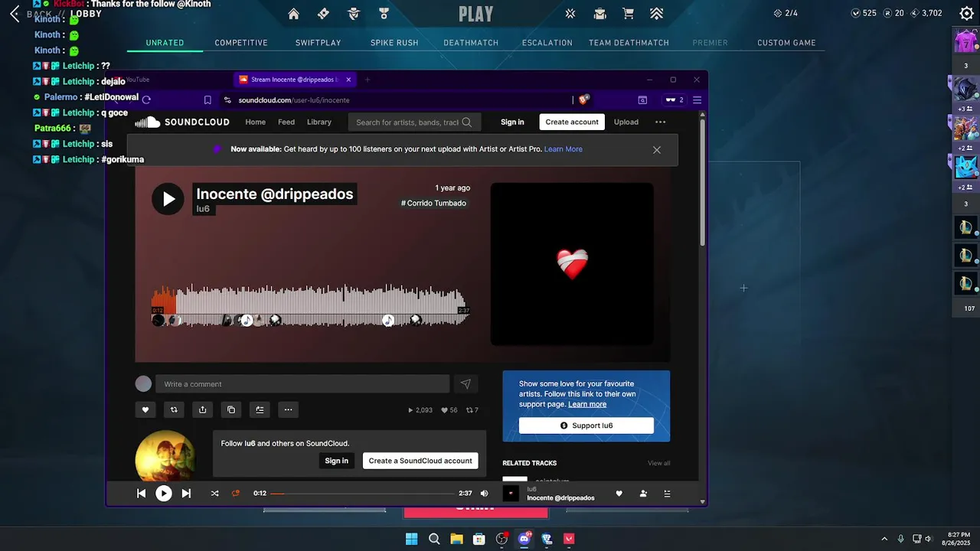Open SoundCloud Home tab
980x551 pixels.
pyautogui.click(x=255, y=122)
